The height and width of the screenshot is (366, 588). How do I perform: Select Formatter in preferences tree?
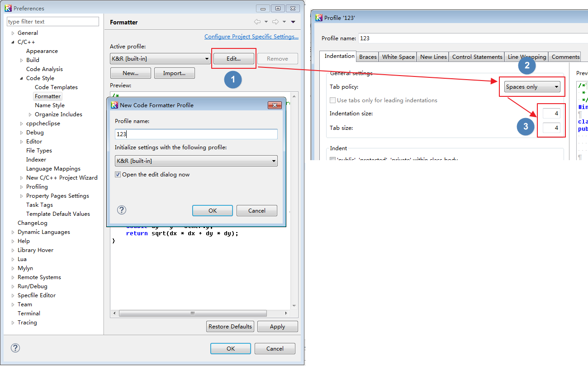click(x=47, y=96)
